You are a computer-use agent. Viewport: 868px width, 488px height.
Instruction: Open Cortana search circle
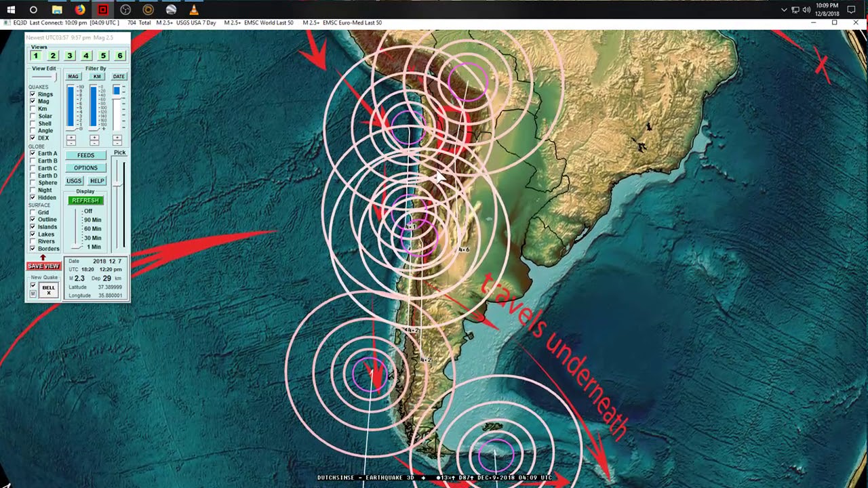click(34, 9)
